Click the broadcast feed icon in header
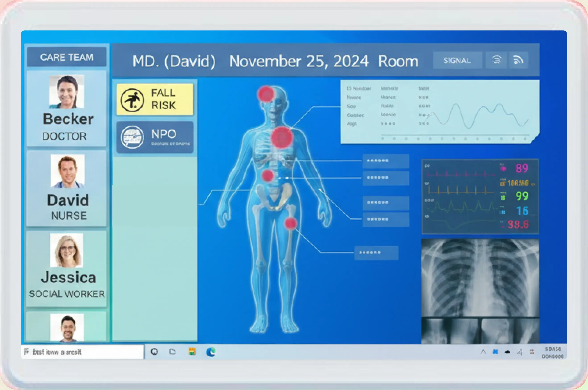Viewport: 588px width, 390px height. click(x=518, y=60)
